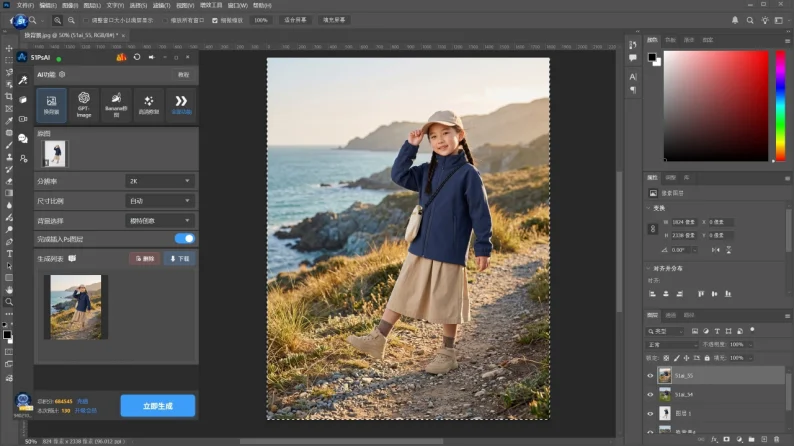The width and height of the screenshot is (794, 447).
Task: Click the Fit Screen button
Action: (295, 20)
